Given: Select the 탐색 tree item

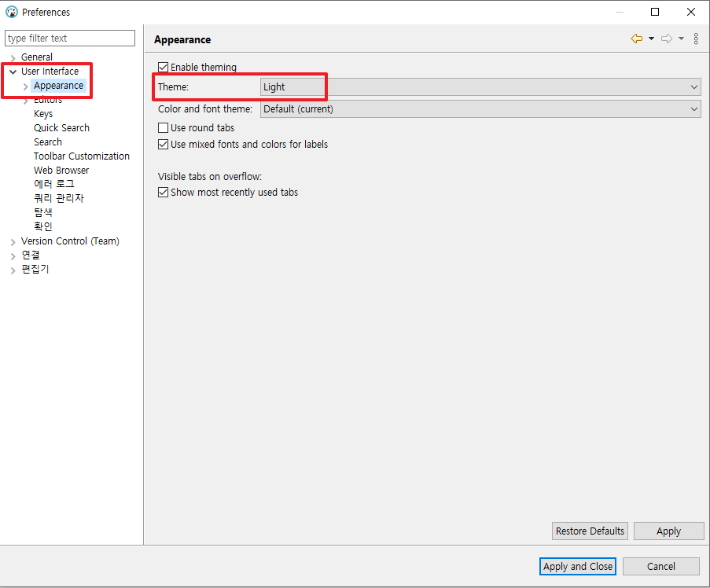Looking at the screenshot, I should (x=43, y=211).
